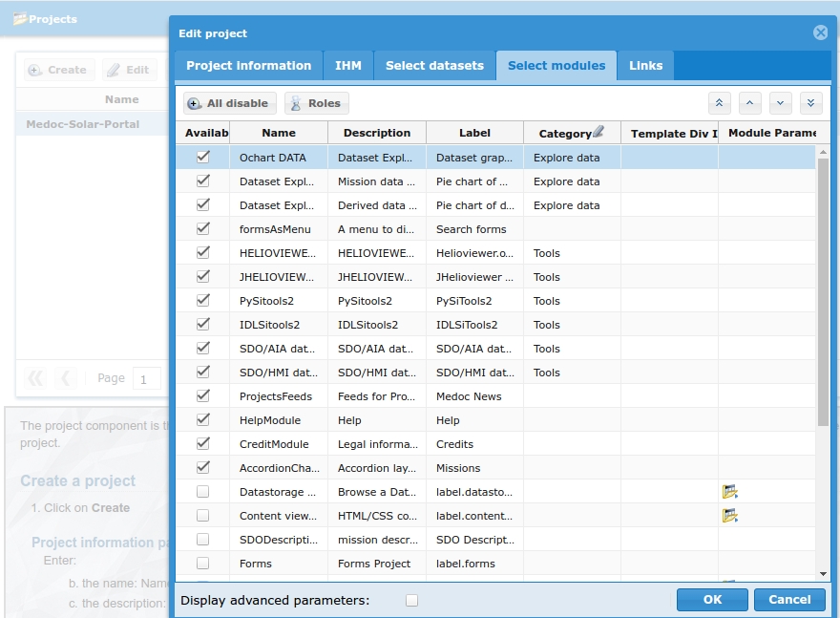Click Edit button in Projects window

point(129,70)
